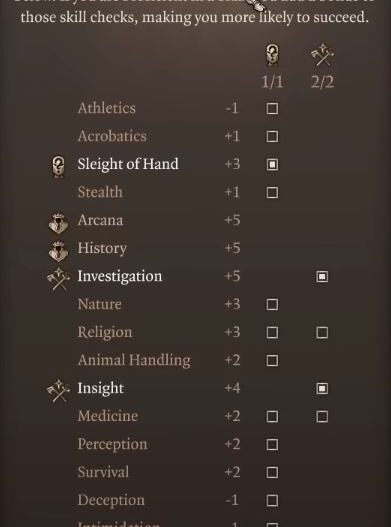Select the Animal Handling skill label

click(134, 360)
